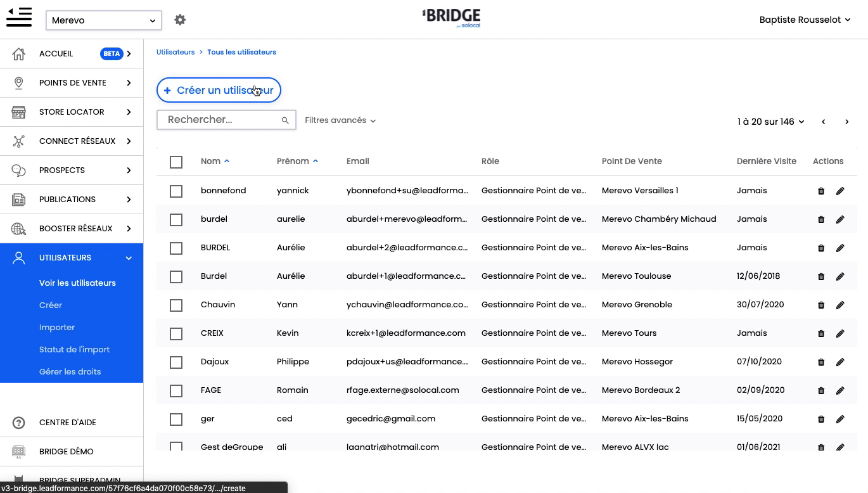Expand the Publications menu arrow
Screen dimensions: 868x493
click(x=129, y=200)
